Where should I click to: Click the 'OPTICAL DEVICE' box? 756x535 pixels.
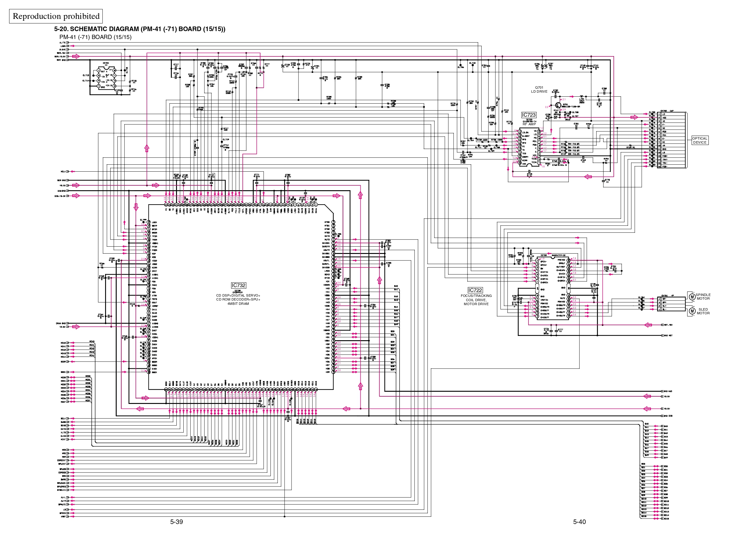coord(700,141)
